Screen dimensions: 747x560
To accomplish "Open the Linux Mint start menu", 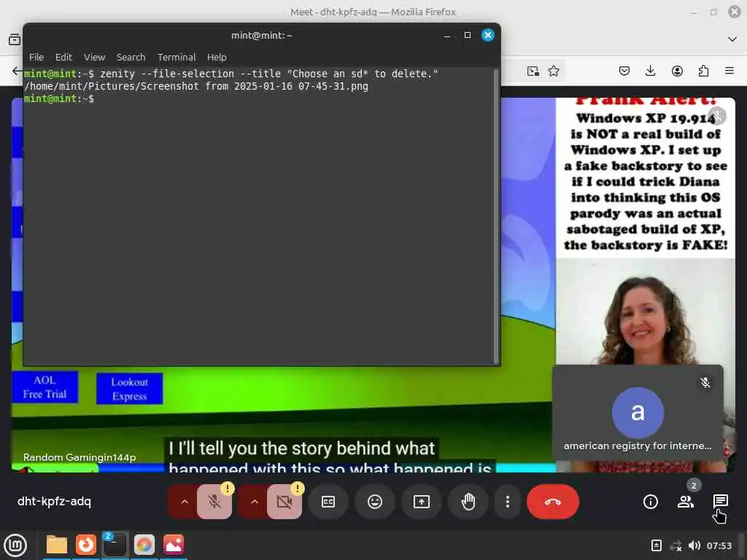I will click(15, 545).
